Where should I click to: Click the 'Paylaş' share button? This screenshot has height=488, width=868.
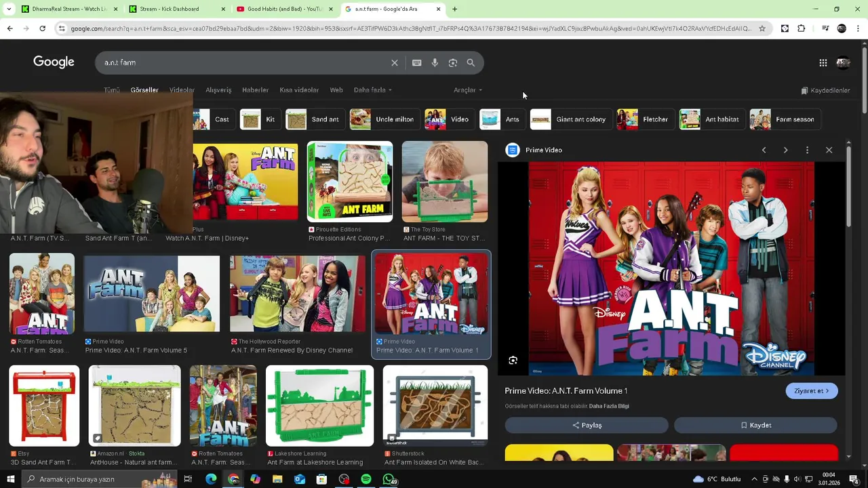point(587,425)
